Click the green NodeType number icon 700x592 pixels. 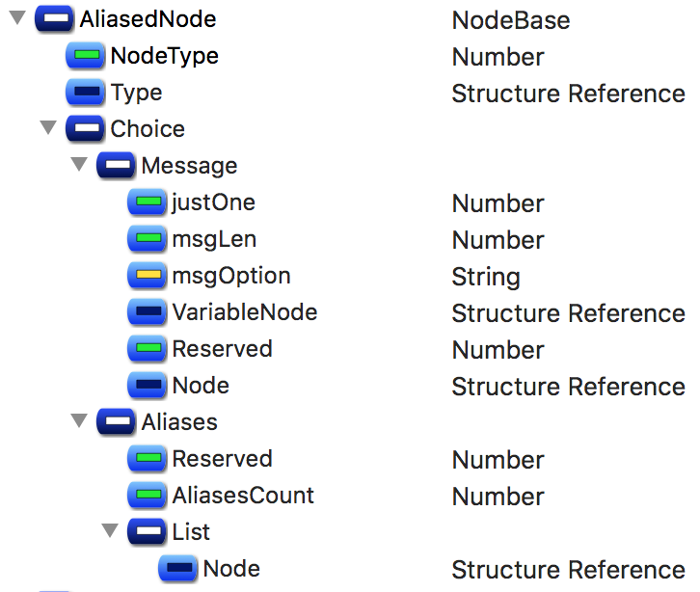85,57
